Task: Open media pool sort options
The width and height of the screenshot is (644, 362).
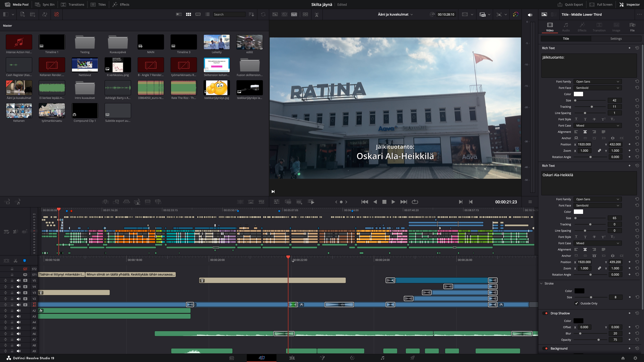Action: [251, 14]
